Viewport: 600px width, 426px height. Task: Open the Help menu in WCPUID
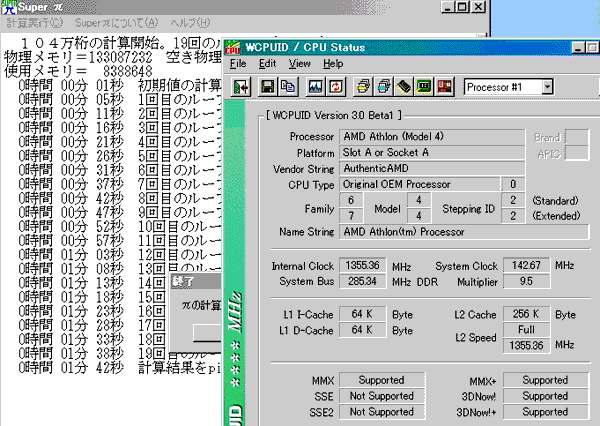pyautogui.click(x=333, y=64)
